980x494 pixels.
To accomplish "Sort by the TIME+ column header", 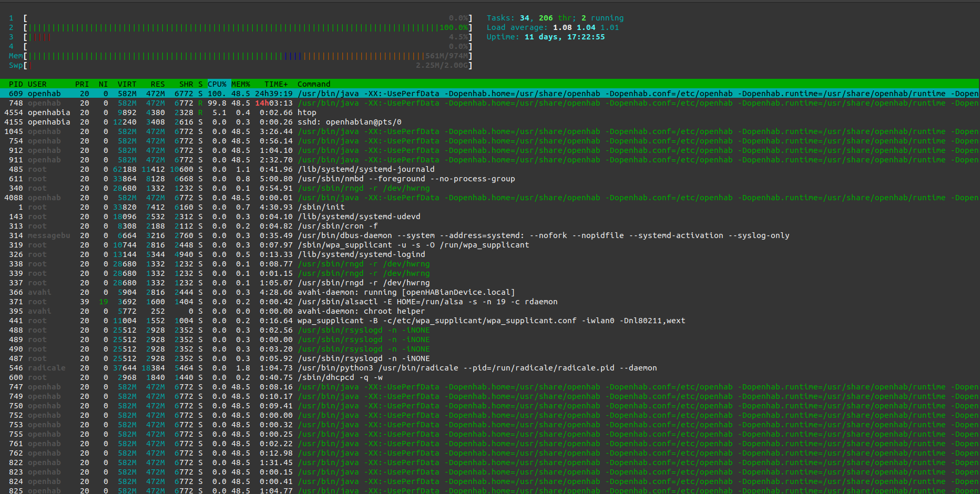I will pos(276,84).
